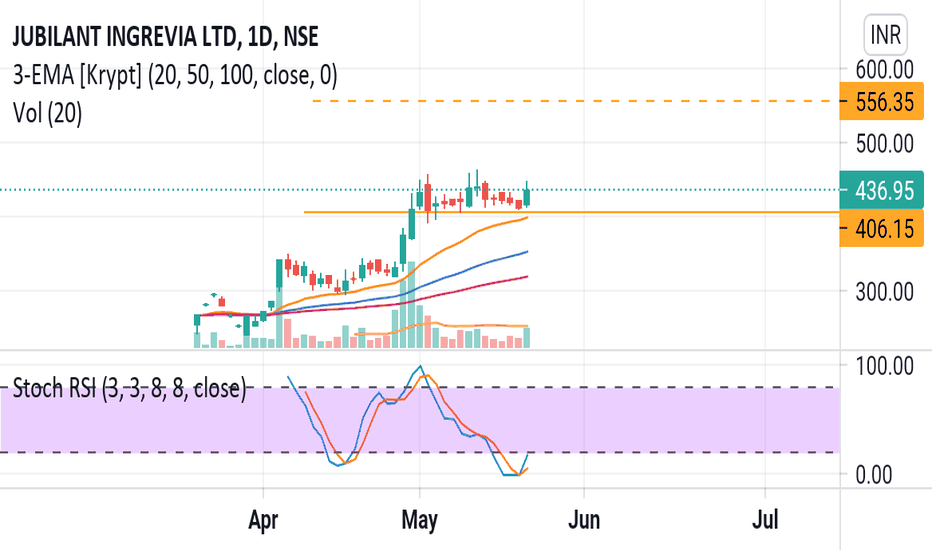The width and height of the screenshot is (932, 550).
Task: Click the 600.00 price axis value
Action: click(884, 70)
